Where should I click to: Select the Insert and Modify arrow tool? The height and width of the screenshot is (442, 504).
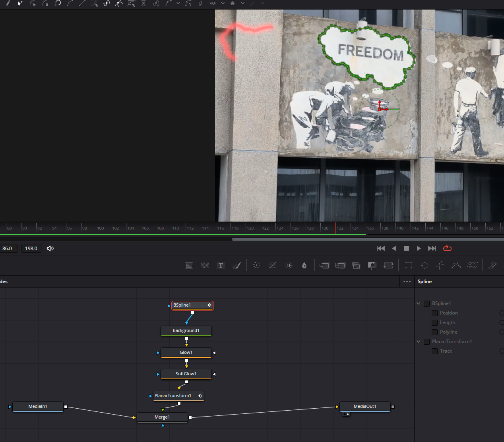(20, 3)
